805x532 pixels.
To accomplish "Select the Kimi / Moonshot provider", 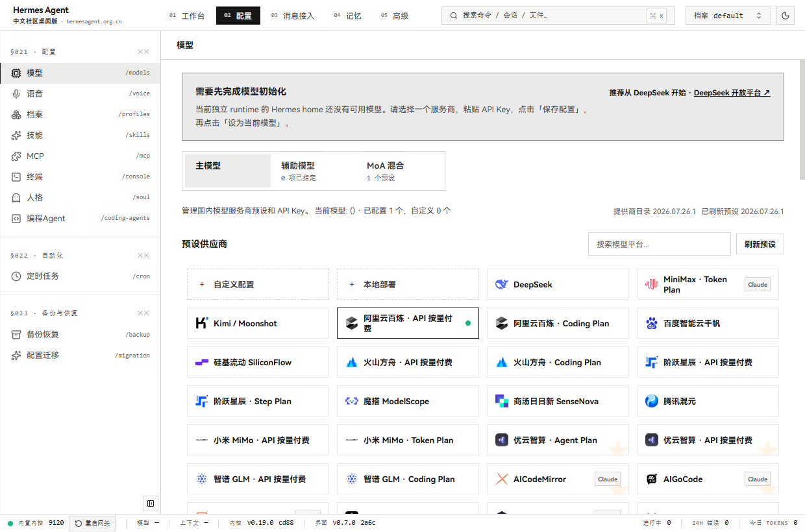I will click(258, 323).
